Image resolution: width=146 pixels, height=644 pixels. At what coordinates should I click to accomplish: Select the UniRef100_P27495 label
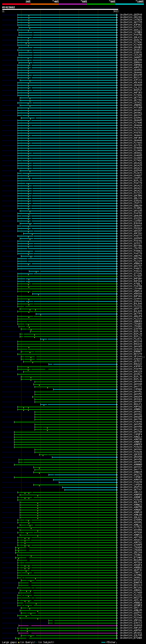pyautogui.click(x=131, y=45)
